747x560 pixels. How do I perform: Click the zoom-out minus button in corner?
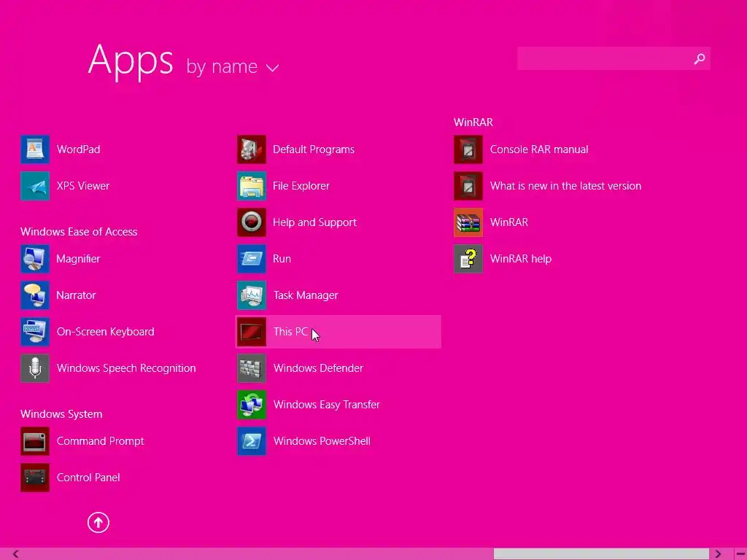[740, 554]
